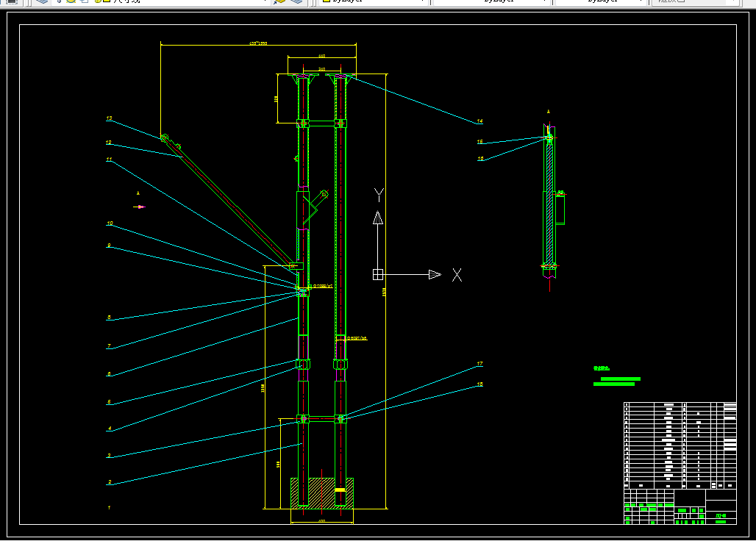Select part callout number 6
Screen dimensions: 756x541
tap(109, 374)
